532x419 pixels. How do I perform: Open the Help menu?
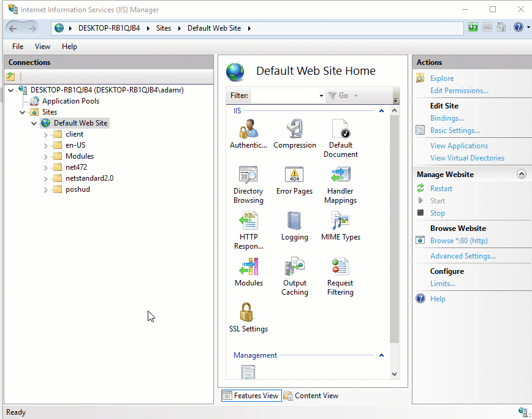click(x=69, y=47)
